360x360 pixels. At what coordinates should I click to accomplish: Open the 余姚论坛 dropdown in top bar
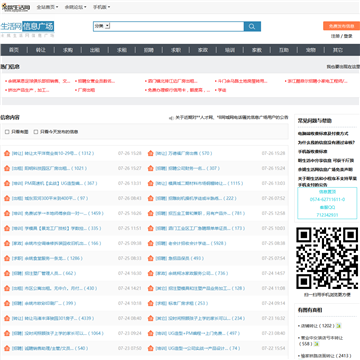[x=76, y=7]
